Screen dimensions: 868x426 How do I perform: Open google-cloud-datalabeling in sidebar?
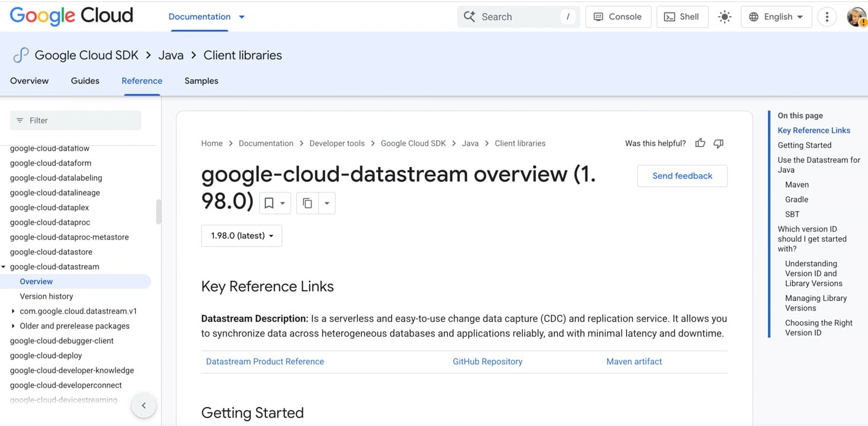(56, 178)
